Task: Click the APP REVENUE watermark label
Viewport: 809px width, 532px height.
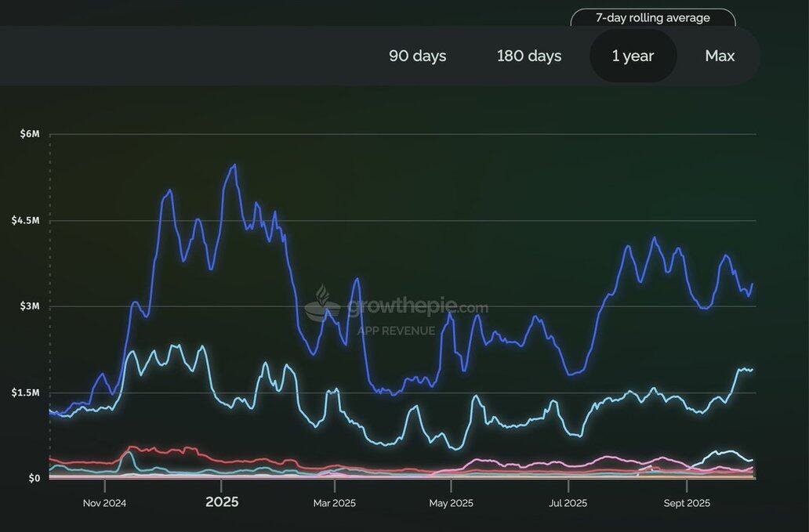Action: coord(396,331)
